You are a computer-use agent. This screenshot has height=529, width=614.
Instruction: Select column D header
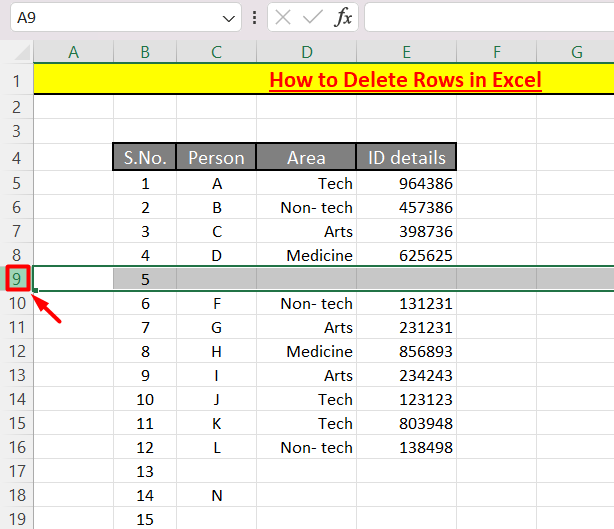pyautogui.click(x=307, y=52)
